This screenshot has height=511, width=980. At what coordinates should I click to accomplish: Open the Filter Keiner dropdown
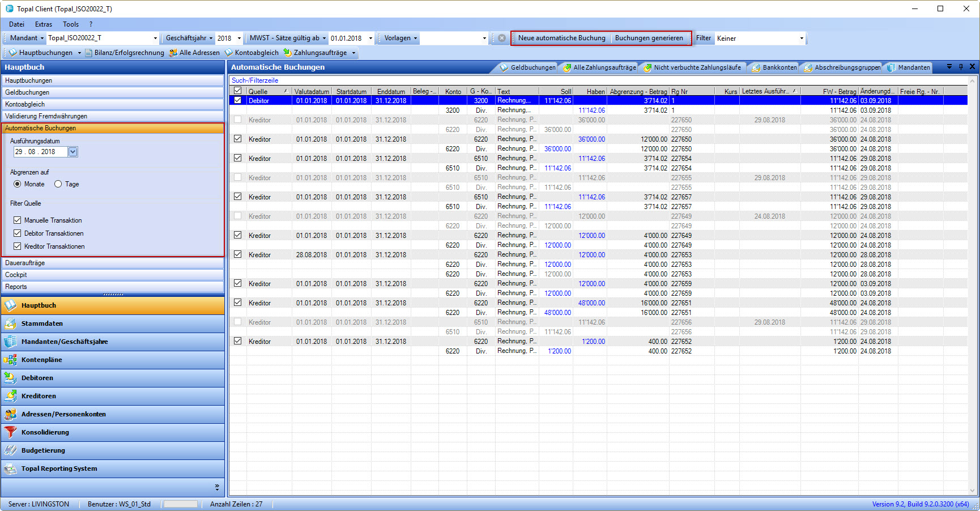[x=801, y=39]
